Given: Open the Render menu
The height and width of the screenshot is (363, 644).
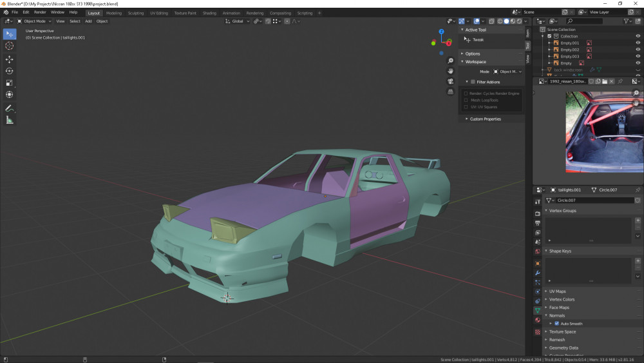Looking at the screenshot, I should pyautogui.click(x=40, y=12).
